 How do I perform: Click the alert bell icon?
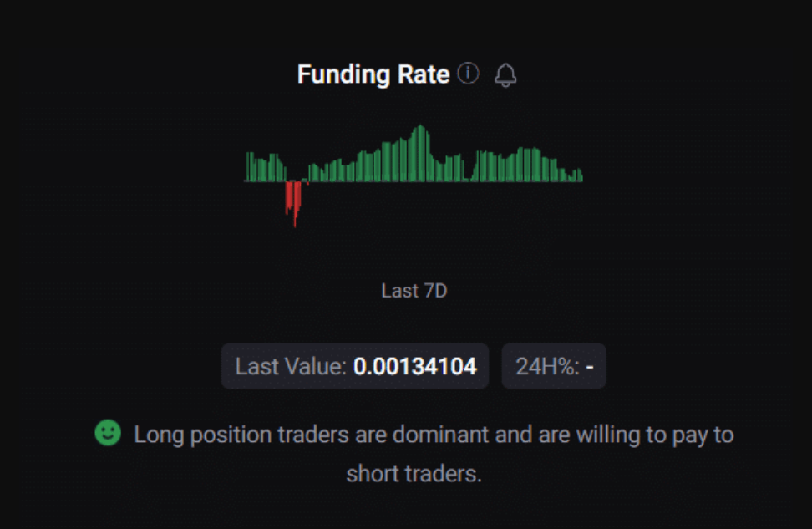(x=505, y=75)
